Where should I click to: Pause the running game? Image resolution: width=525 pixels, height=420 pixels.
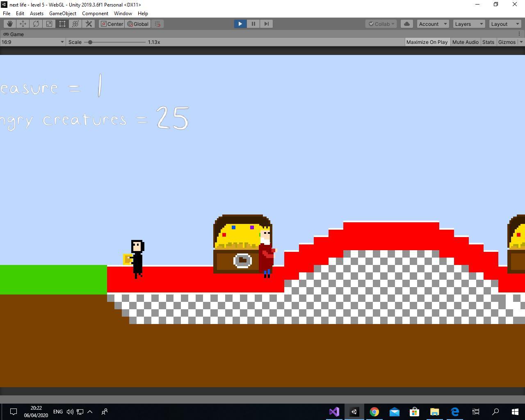coord(253,24)
